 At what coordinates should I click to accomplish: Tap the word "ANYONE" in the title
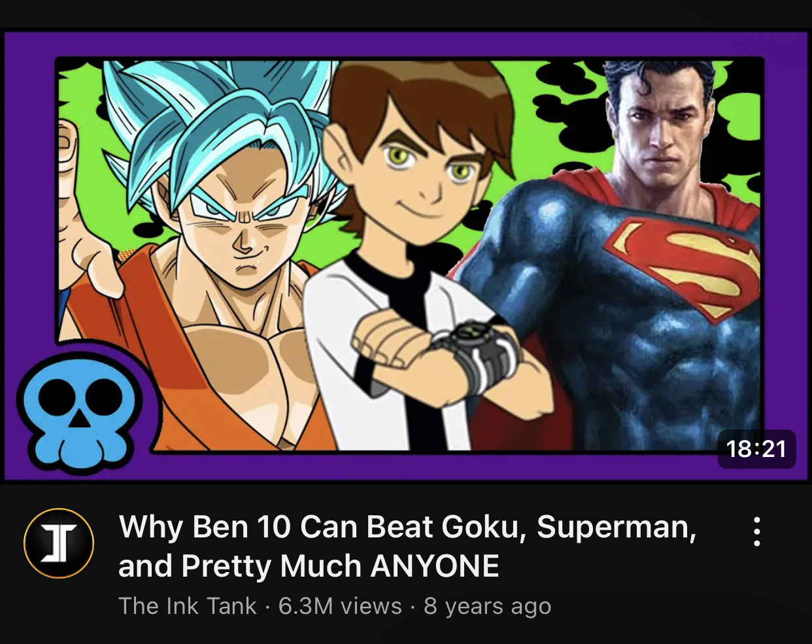click(x=435, y=566)
